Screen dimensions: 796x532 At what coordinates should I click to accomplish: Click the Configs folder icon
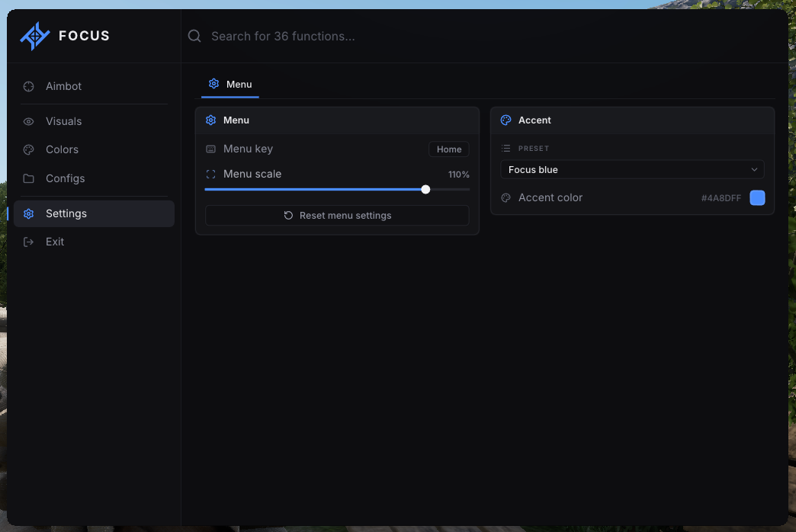coord(28,178)
